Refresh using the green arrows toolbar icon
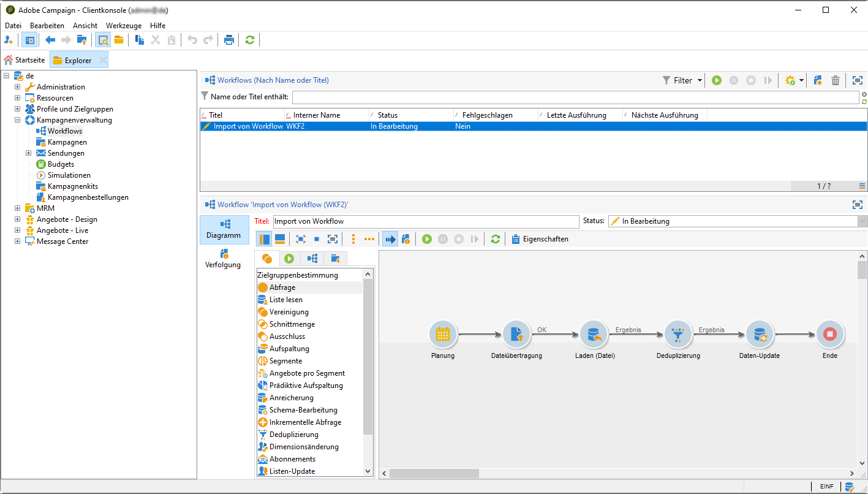 [x=249, y=40]
